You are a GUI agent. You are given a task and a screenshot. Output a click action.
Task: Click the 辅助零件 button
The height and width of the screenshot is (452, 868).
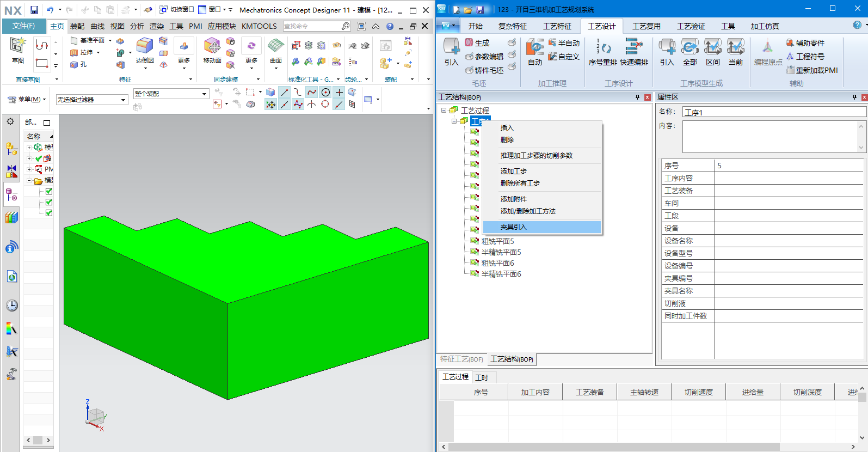point(805,43)
